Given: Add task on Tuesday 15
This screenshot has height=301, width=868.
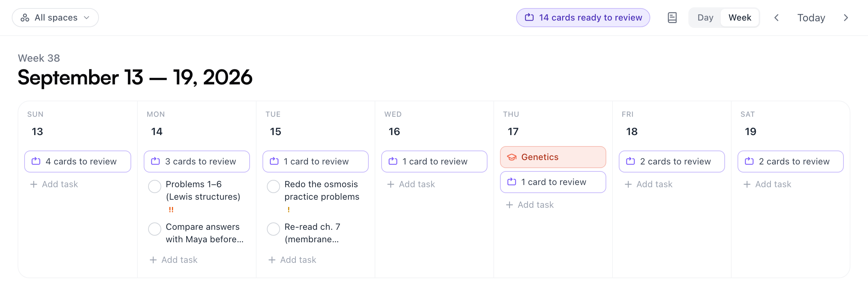Looking at the screenshot, I should point(293,260).
